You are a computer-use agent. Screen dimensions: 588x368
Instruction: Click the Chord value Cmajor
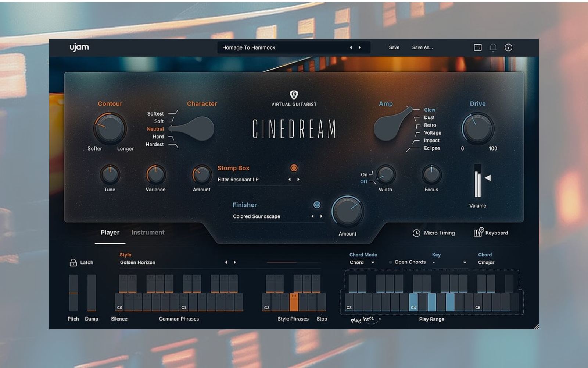pos(486,262)
